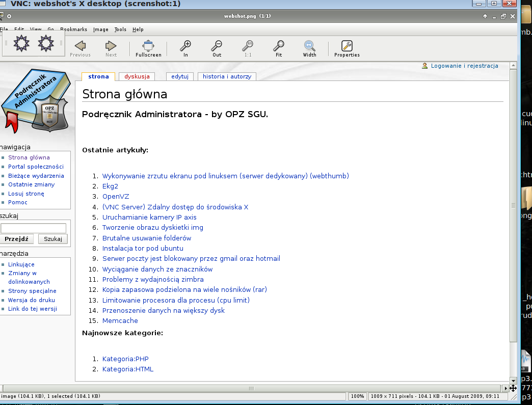Click the horizontal scrollbar handle
532x405 pixels.
pyautogui.click(x=251, y=388)
